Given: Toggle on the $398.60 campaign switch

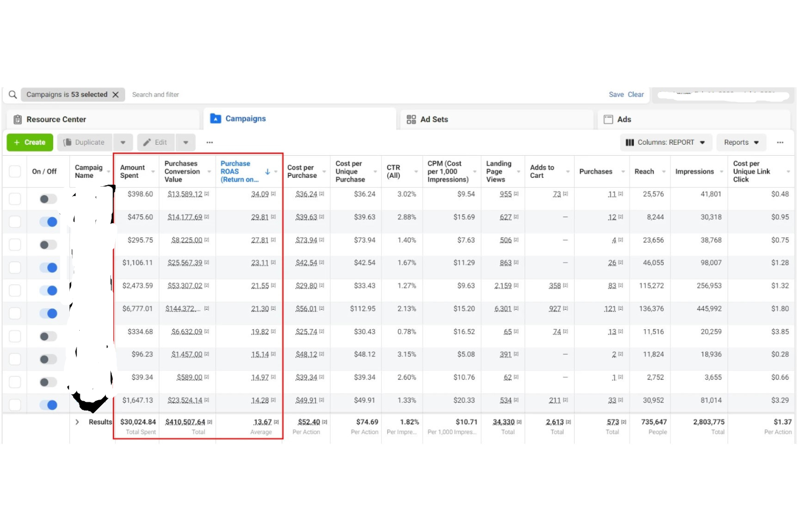Looking at the screenshot, I should (x=48, y=199).
